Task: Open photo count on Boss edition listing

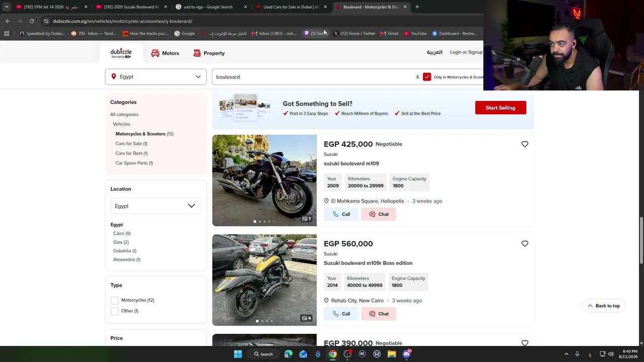Action: coord(306,318)
